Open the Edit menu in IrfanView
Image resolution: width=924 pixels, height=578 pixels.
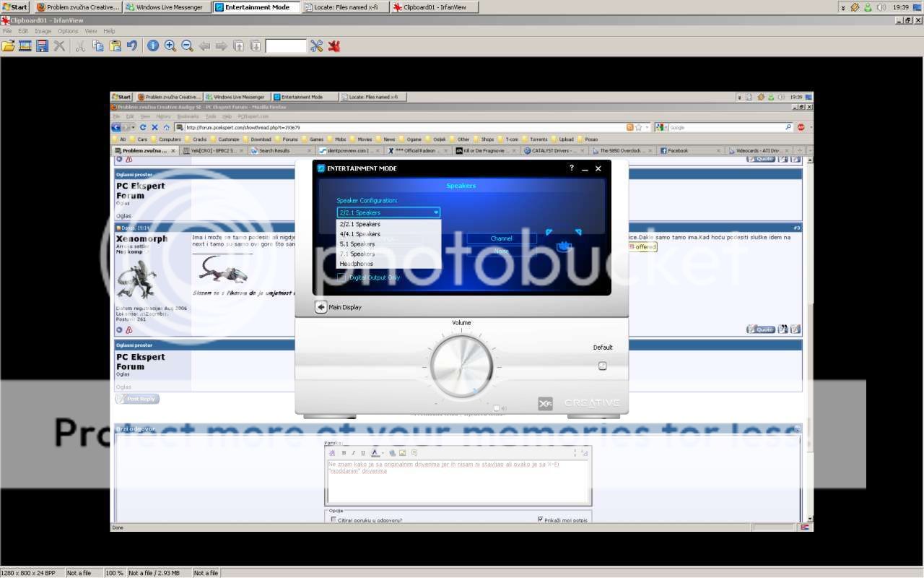coord(23,31)
